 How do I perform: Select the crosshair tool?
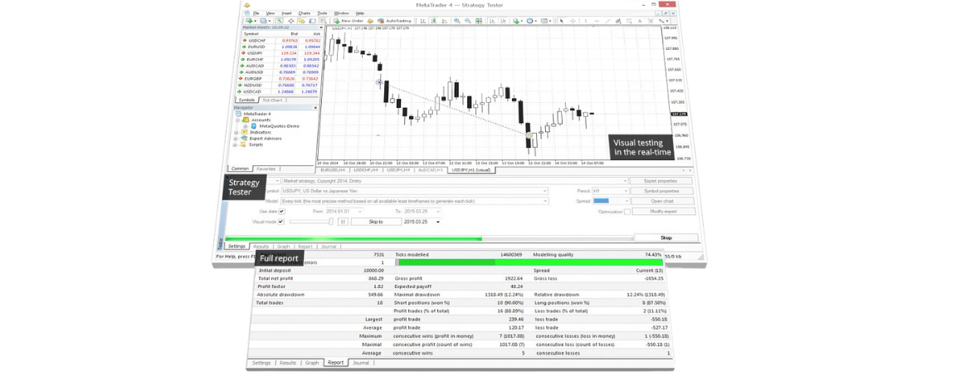pos(573,21)
